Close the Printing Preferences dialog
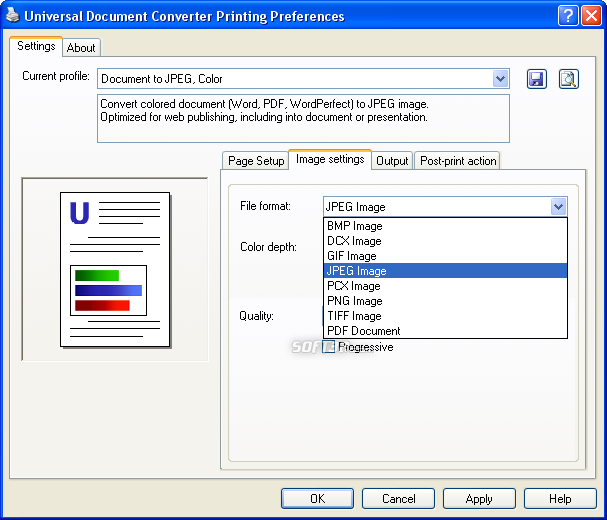The image size is (607, 520). point(591,16)
